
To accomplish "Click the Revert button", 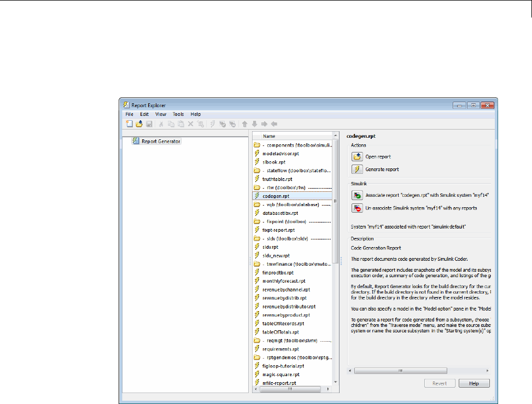I will (440, 383).
